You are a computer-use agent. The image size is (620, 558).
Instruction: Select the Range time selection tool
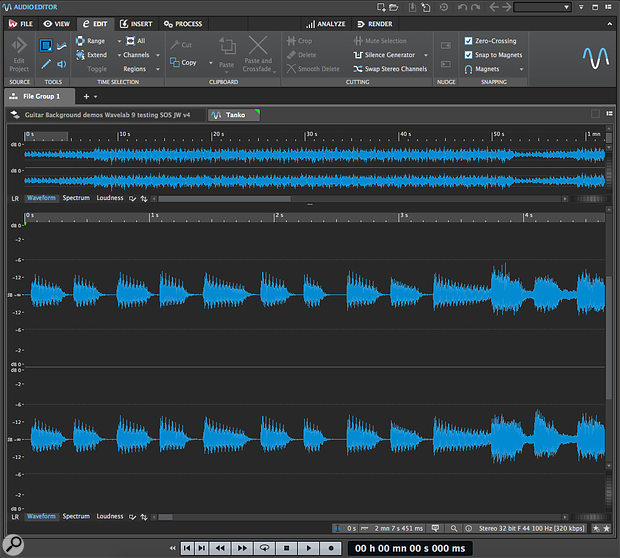(90, 41)
